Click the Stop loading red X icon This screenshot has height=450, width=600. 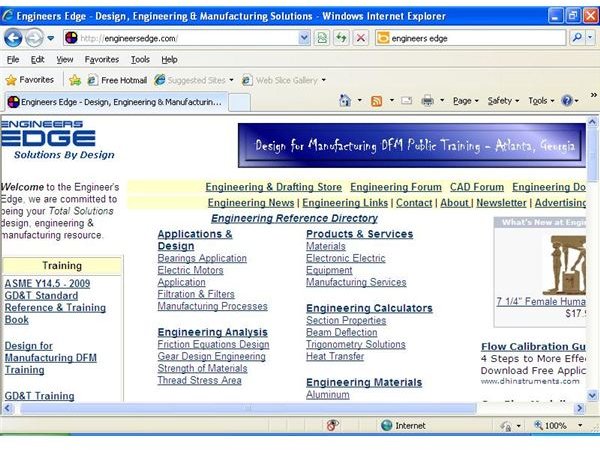tap(360, 38)
